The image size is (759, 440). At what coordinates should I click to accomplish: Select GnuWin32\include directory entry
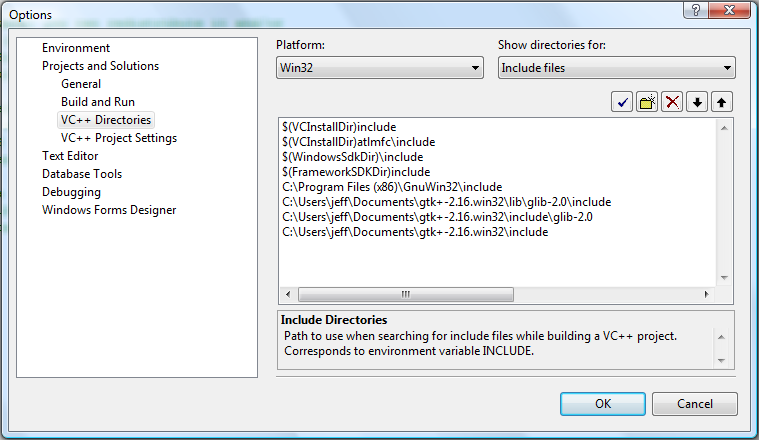[x=392, y=187]
